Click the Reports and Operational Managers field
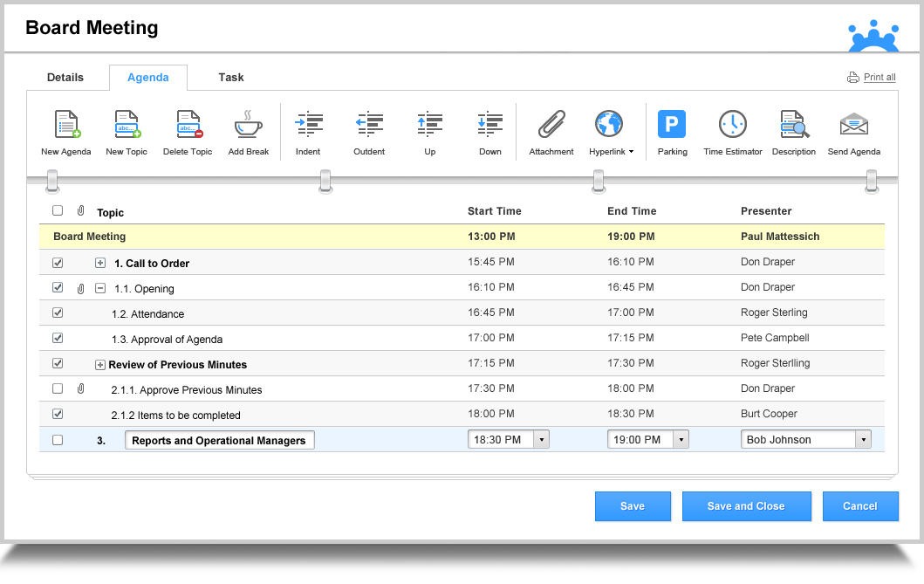Screen dimensions: 924x584 tap(219, 441)
